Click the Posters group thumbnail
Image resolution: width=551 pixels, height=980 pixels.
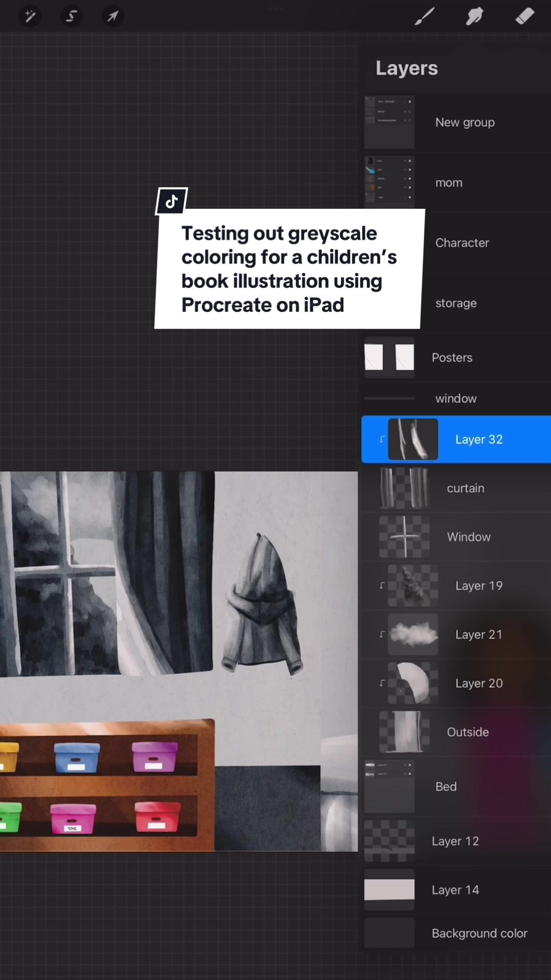point(389,357)
